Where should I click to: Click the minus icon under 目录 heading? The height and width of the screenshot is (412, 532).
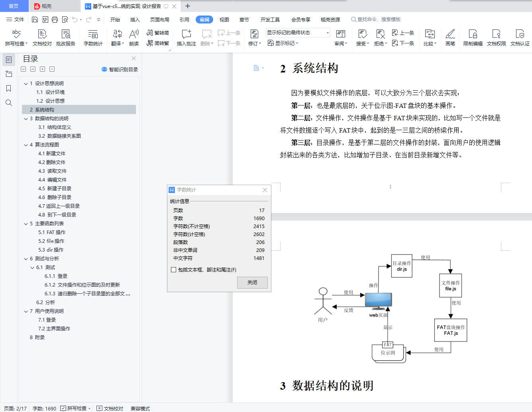point(52,69)
